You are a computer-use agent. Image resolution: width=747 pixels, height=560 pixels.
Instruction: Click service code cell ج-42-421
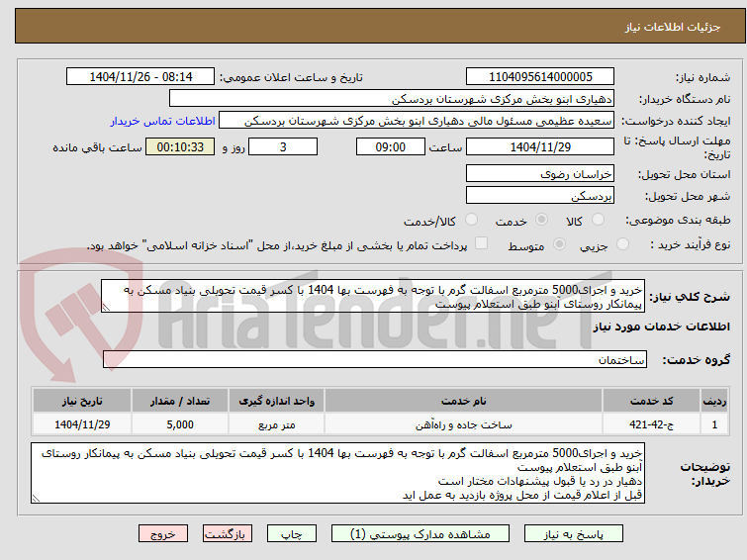point(651,424)
